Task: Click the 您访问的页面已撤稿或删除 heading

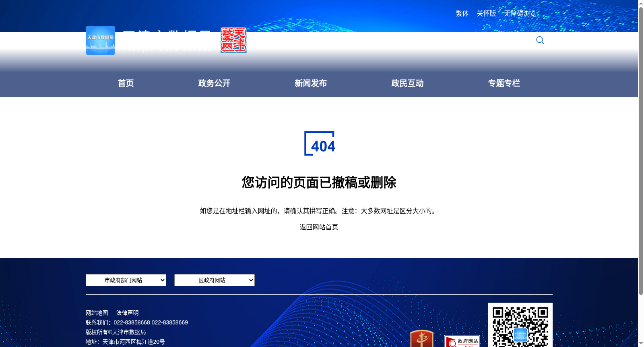Action: [319, 183]
